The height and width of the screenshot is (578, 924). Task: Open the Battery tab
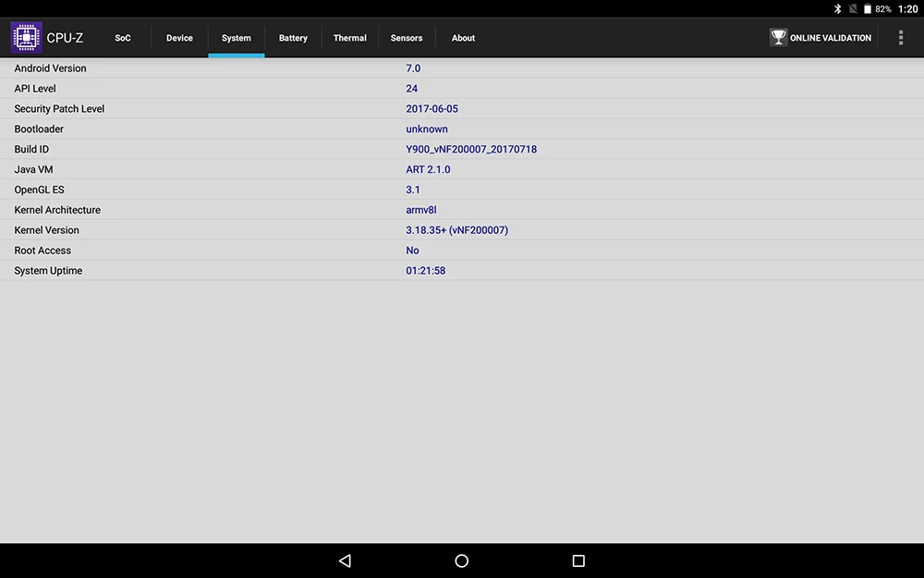pyautogui.click(x=293, y=38)
